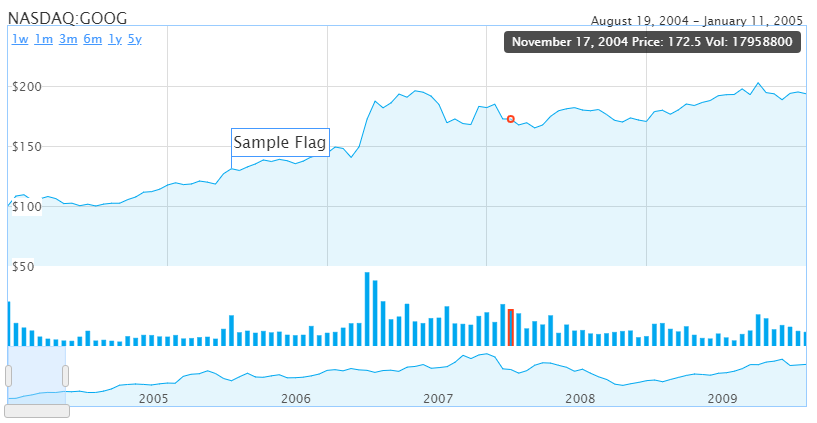Click the NASDAQ:GOOG chart title
This screenshot has height=423, width=817.
point(68,18)
